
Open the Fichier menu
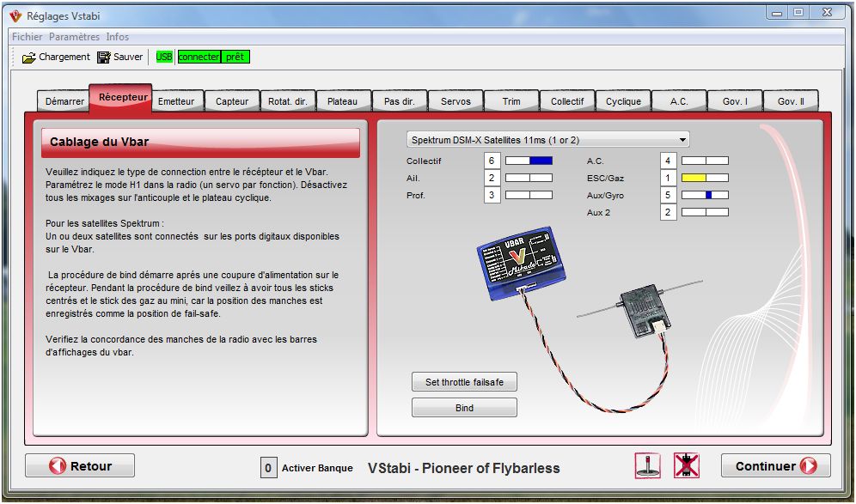pyautogui.click(x=28, y=37)
